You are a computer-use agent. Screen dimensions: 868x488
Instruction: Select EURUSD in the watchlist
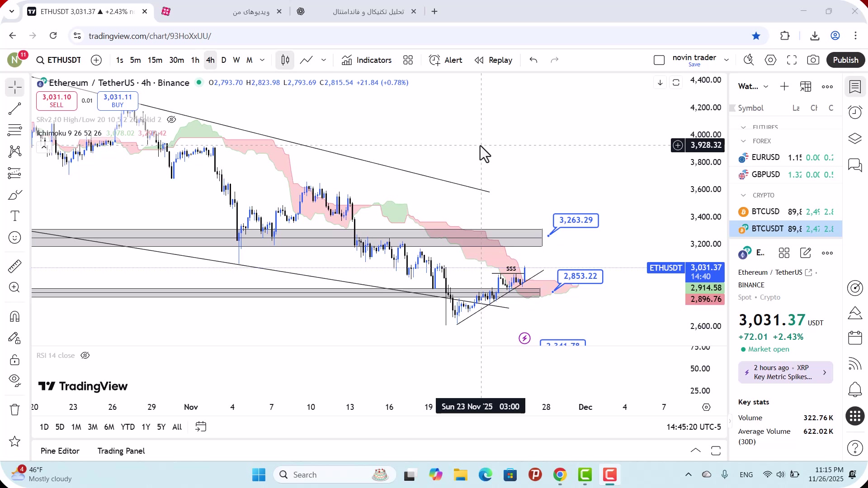click(786, 158)
